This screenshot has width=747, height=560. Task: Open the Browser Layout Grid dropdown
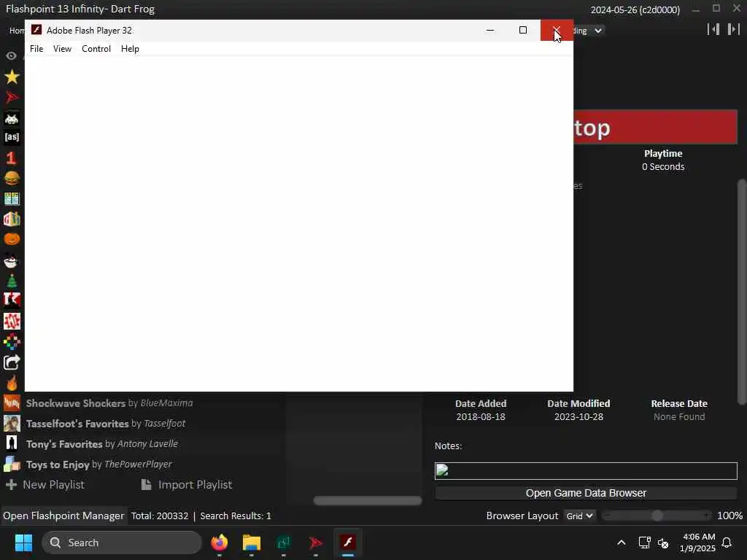coord(579,516)
